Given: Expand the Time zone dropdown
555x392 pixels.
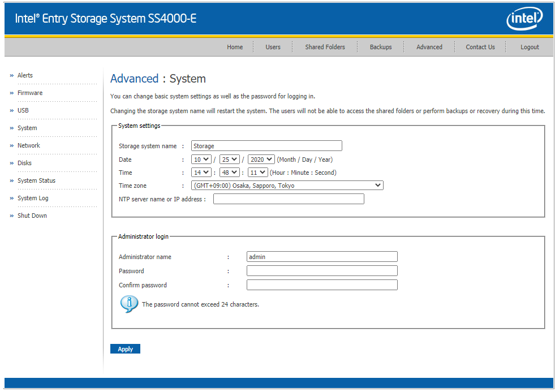Looking at the screenshot, I should click(287, 186).
